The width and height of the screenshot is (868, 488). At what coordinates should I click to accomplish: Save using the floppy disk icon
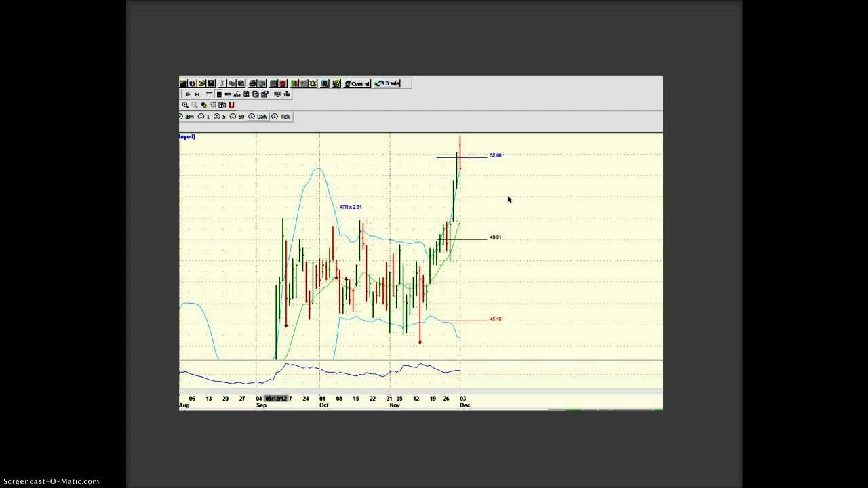211,83
